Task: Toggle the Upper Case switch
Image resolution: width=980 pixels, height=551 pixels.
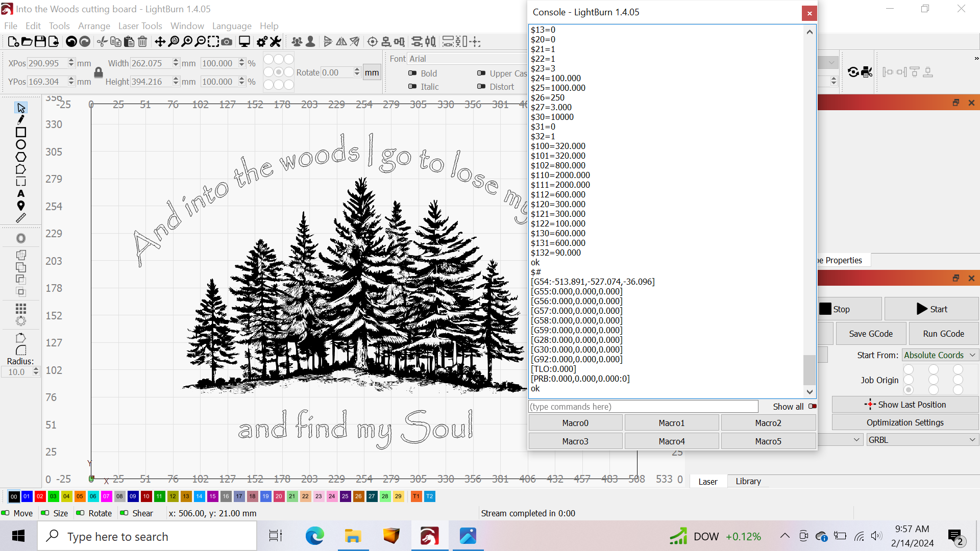Action: click(481, 73)
